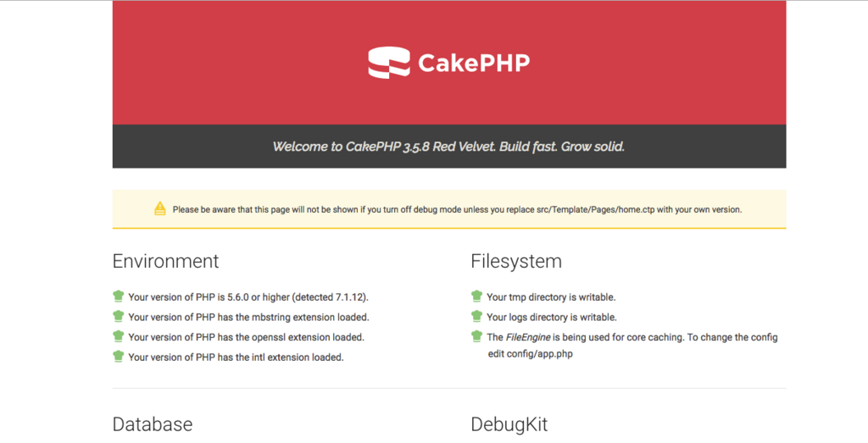Click the debug mode warning message text
Screen dimensions: 868x443
457,209
